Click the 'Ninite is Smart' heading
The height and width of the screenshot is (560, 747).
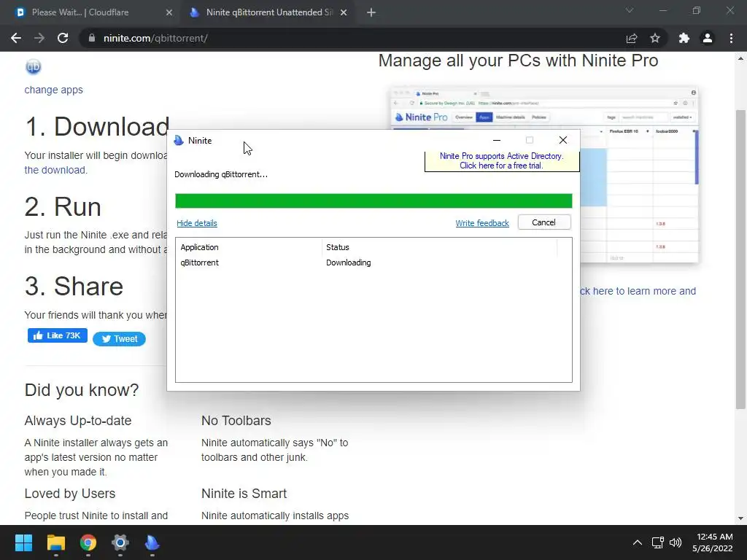[244, 494]
